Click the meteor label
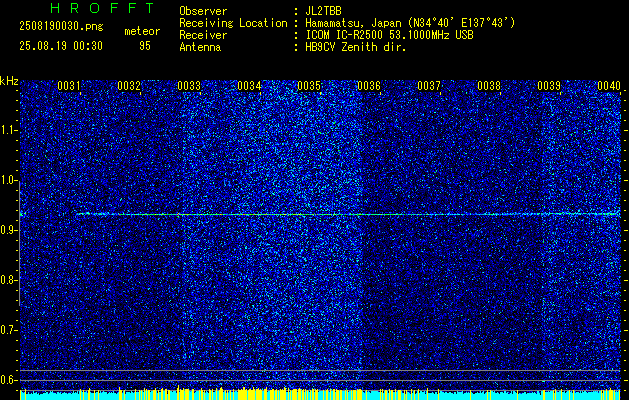Viewport: 629px width, 400px height. (x=142, y=31)
